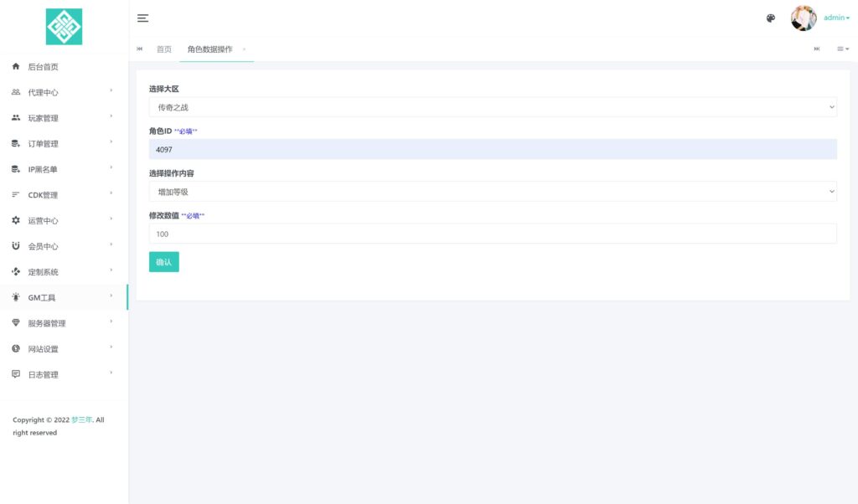Toggle sidebar with the hamburger icon

pos(142,18)
